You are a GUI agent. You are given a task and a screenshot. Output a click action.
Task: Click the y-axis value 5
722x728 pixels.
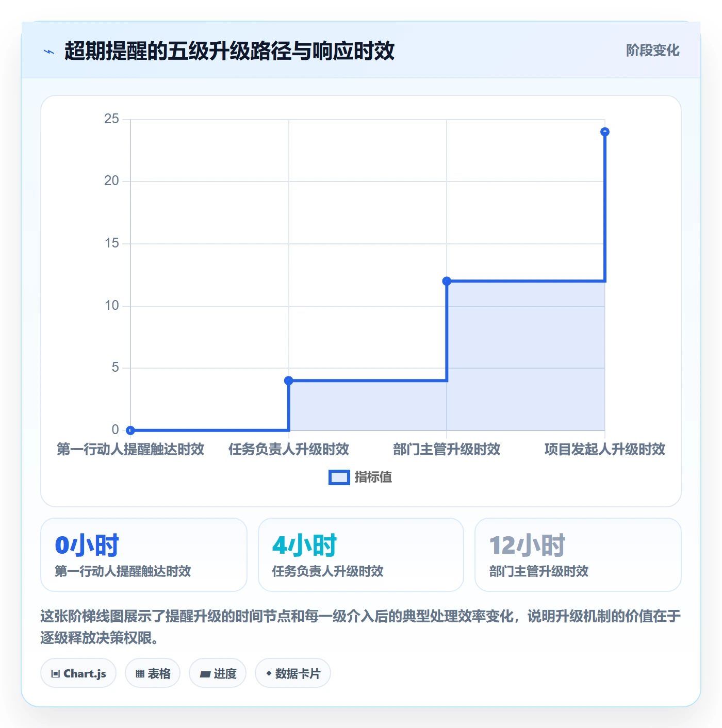point(115,368)
